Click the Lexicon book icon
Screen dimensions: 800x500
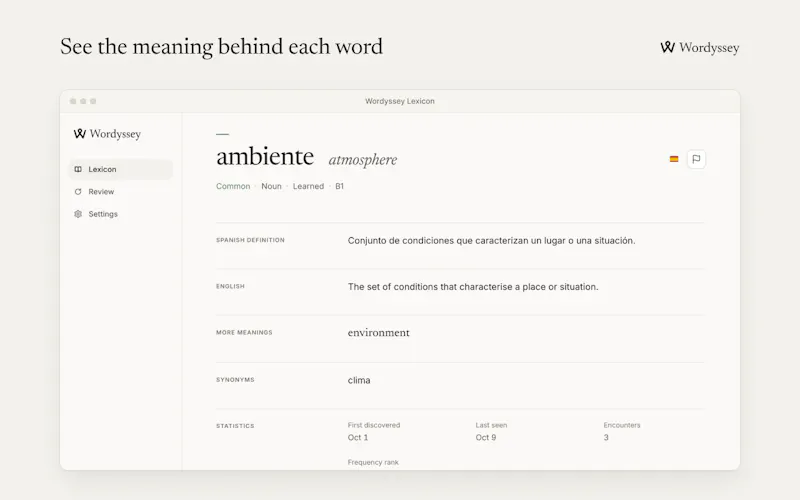pyautogui.click(x=78, y=169)
